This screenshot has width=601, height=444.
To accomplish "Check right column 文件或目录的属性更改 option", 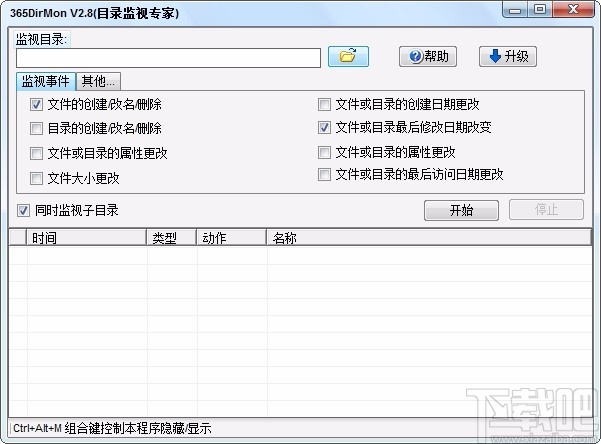I will pos(324,152).
